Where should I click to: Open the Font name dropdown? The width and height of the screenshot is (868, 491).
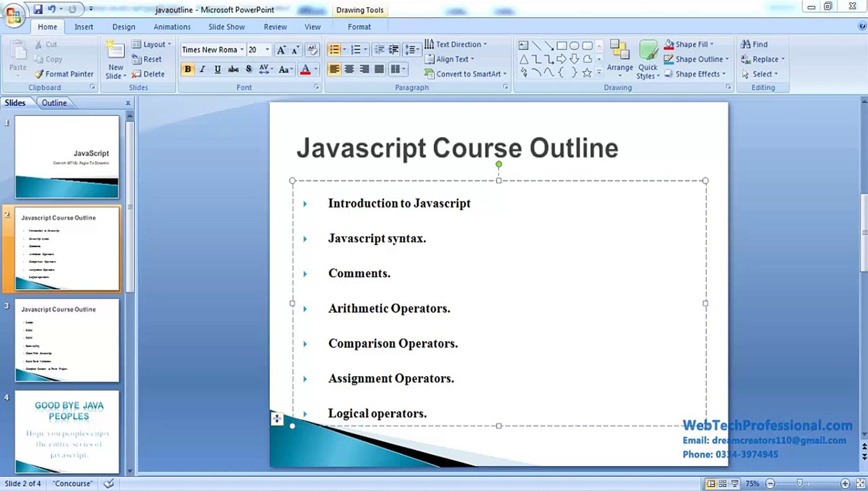242,50
